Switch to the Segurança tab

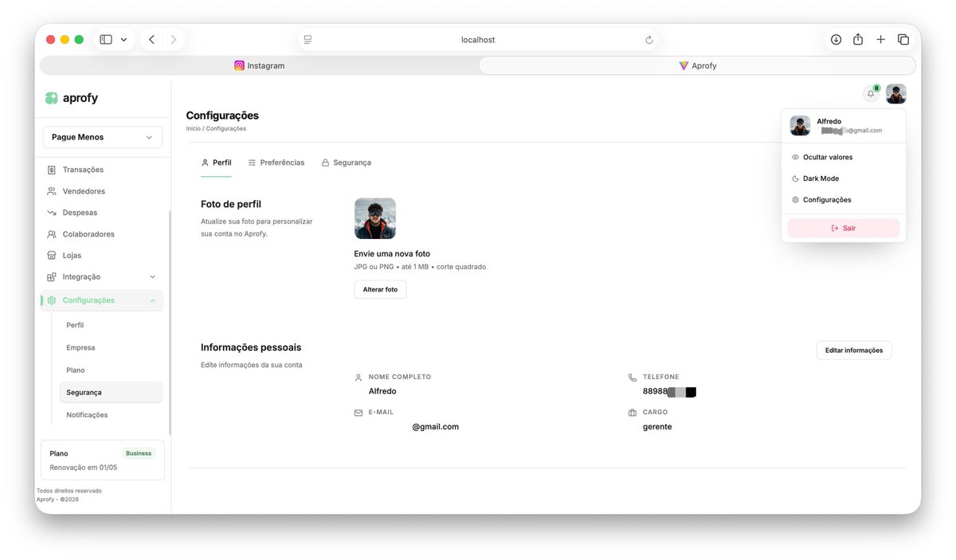[347, 163]
